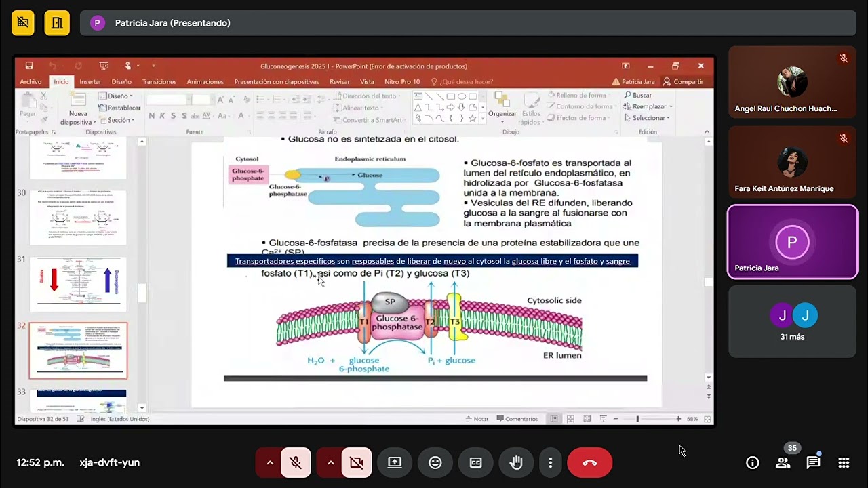Click the Restablecer slide button
This screenshot has width=868, height=488.
[x=119, y=108]
